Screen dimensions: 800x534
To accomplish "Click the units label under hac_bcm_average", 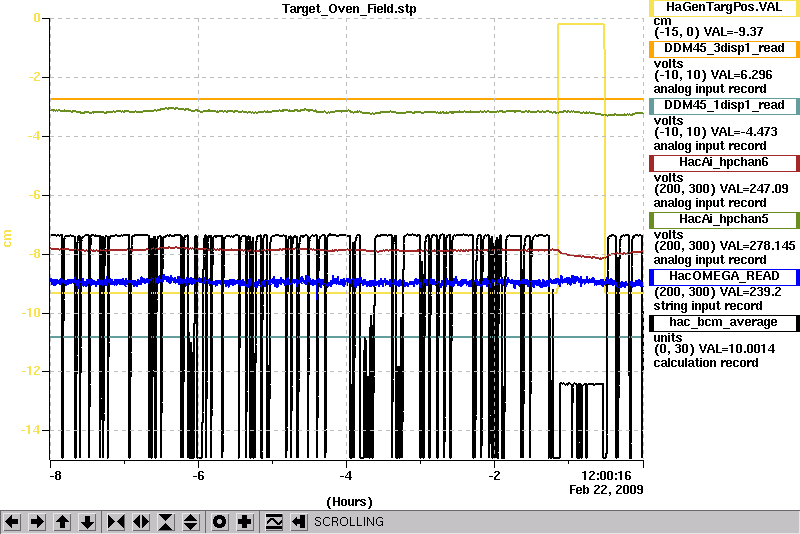I will [668, 338].
